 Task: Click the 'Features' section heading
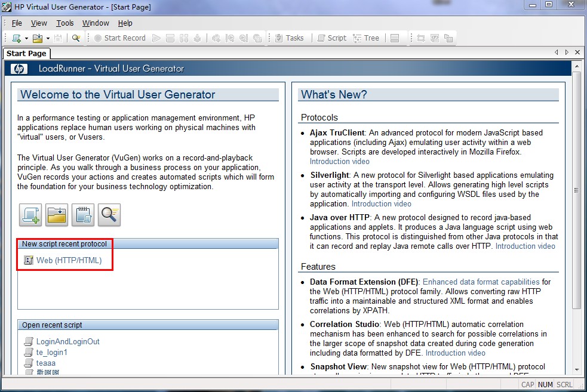click(318, 267)
